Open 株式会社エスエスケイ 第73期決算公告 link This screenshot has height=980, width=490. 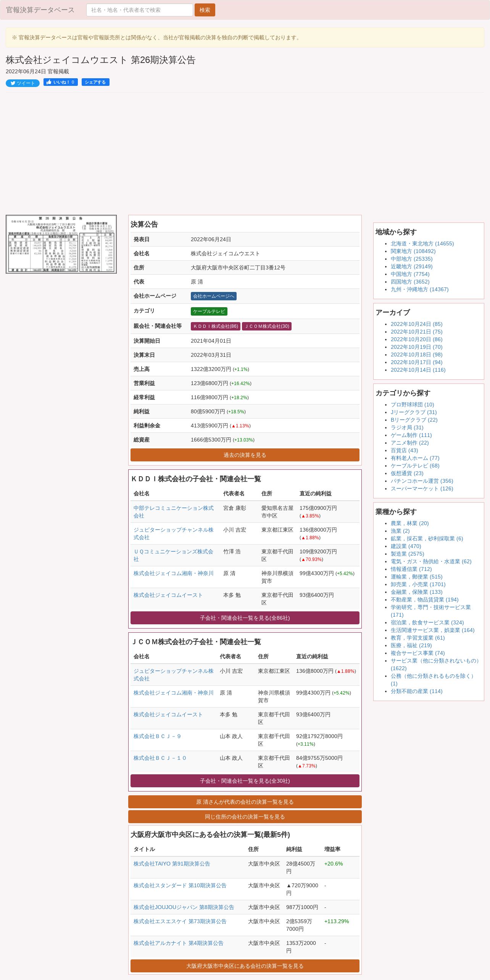(180, 921)
